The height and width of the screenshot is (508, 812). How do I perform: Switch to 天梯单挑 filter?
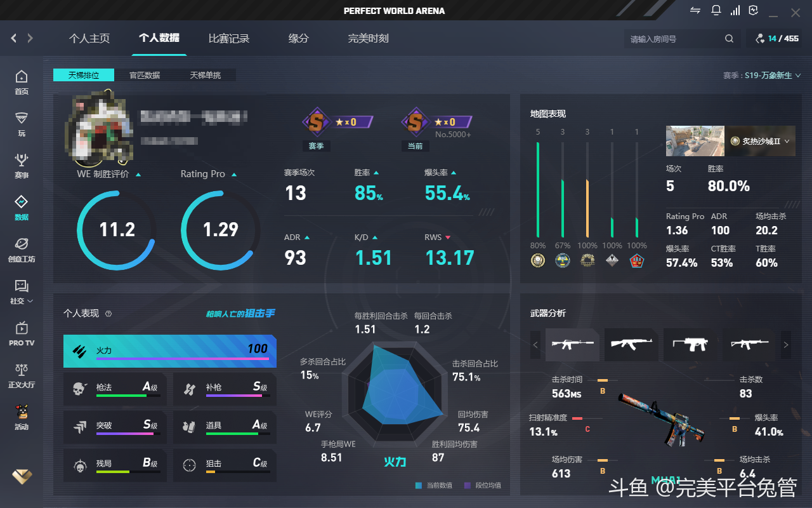point(205,75)
